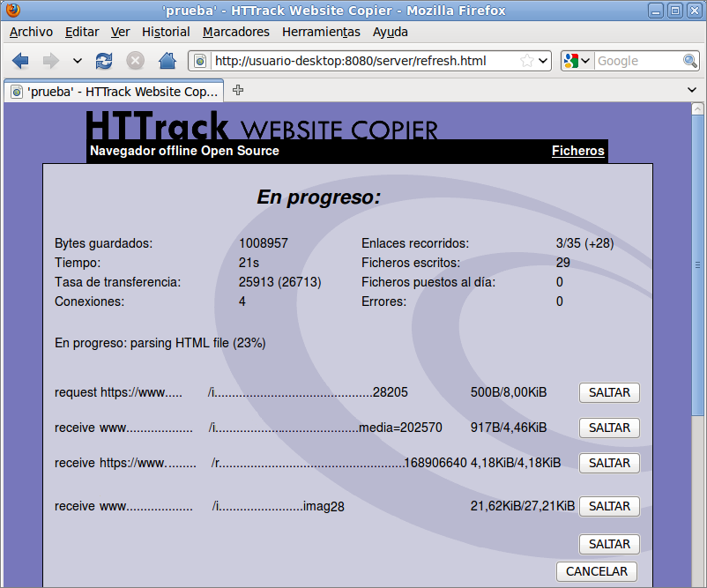Click the 'Enlaces recorridos:' value 3/35 (+28)
This screenshot has width=707, height=588.
click(x=584, y=243)
